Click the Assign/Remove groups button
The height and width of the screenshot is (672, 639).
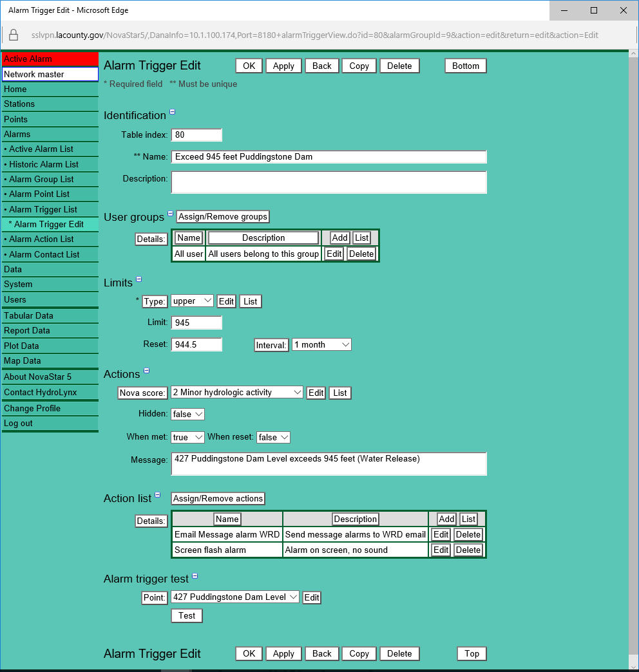click(x=223, y=217)
